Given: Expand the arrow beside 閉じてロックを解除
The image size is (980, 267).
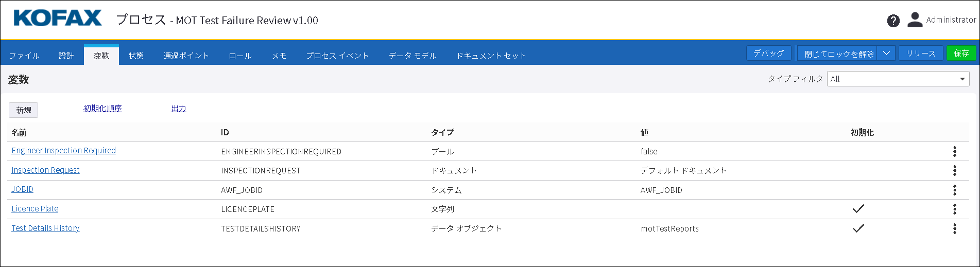Looking at the screenshot, I should (x=886, y=53).
